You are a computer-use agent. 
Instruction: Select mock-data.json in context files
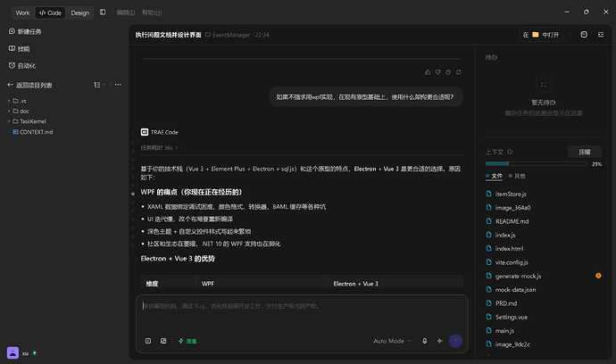(x=515, y=289)
